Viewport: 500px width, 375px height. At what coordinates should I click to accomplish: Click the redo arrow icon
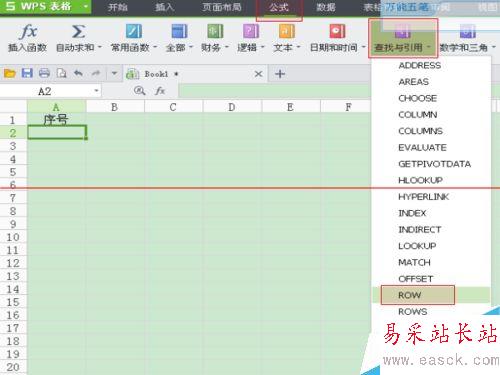tap(96, 73)
